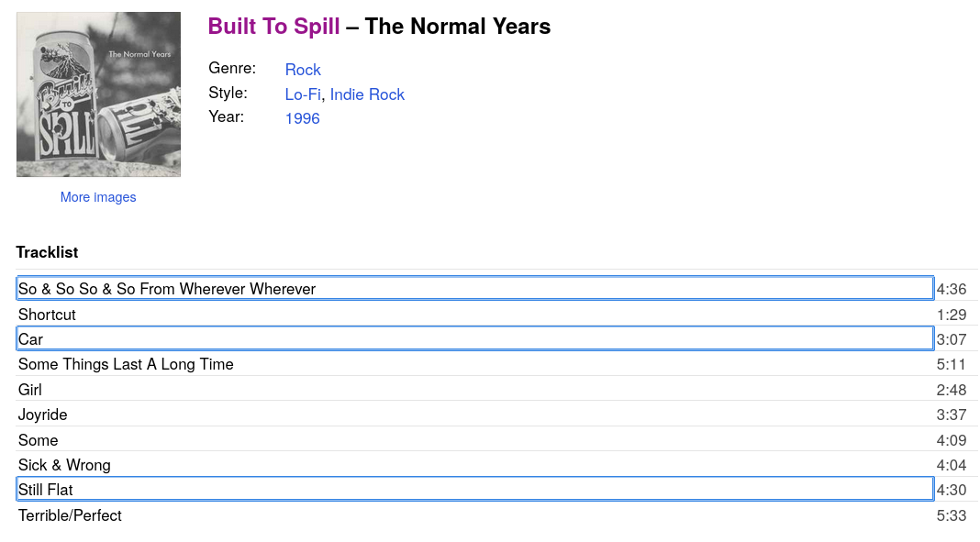Screen dimensions: 980x542
Task: Select the track titled Some
Action: 38,440
